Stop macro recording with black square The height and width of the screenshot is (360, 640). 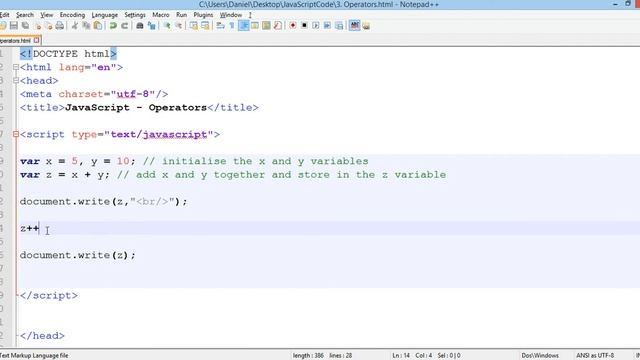(304, 26)
